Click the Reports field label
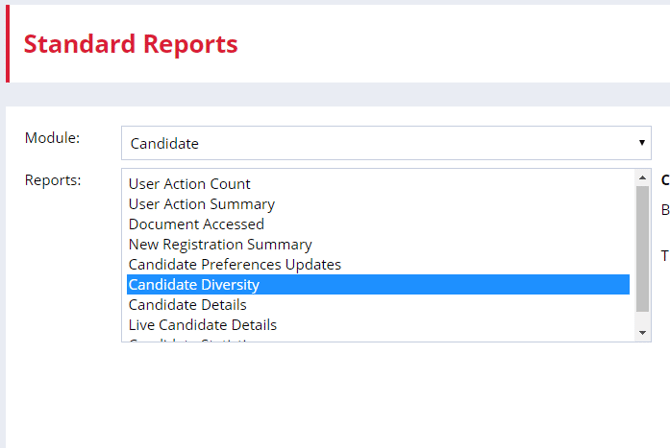This screenshot has width=670, height=448. click(x=53, y=180)
